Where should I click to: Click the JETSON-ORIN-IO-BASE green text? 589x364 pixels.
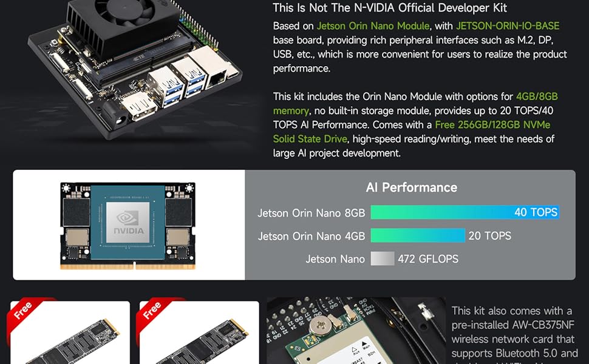tap(508, 26)
